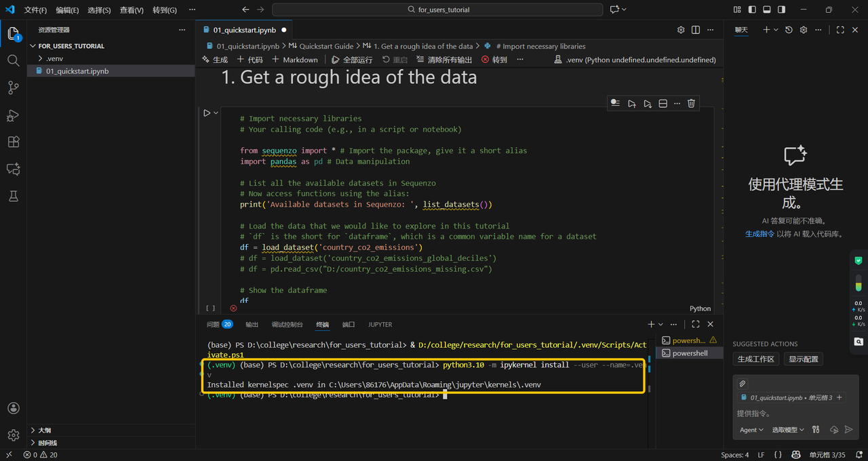Toggle the primary sidebar layout button
Image resolution: width=868 pixels, height=461 pixels.
click(752, 9)
